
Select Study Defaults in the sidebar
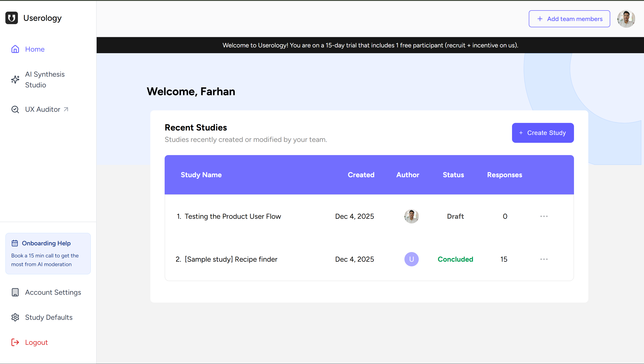(x=49, y=317)
